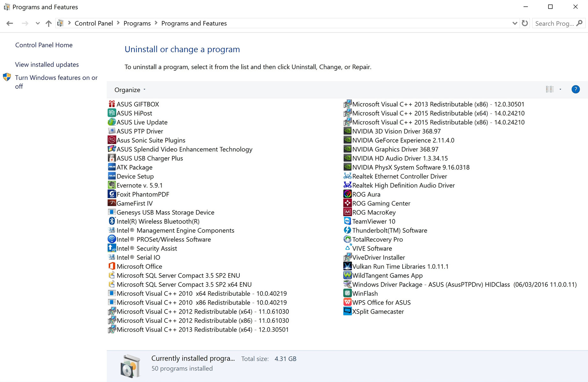Click the TotalRecovery Pro icon
The image size is (588, 382).
347,239
